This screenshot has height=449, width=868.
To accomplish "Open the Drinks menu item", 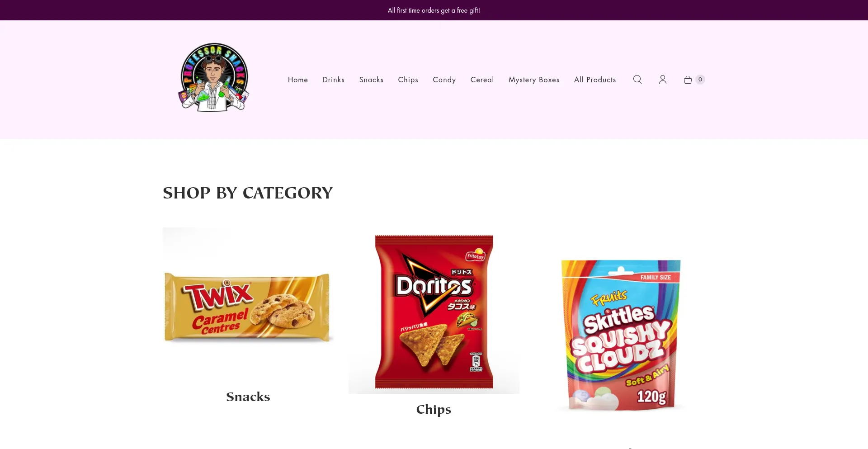I will (x=334, y=80).
